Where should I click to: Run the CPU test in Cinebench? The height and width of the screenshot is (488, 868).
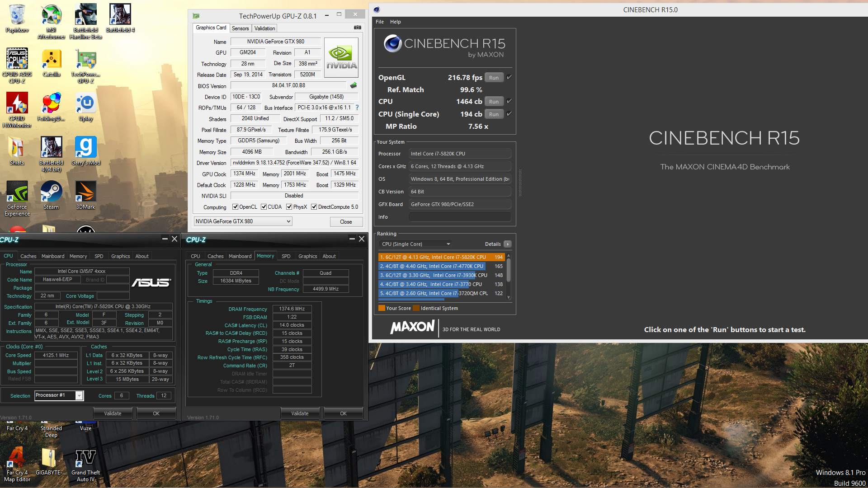point(494,102)
